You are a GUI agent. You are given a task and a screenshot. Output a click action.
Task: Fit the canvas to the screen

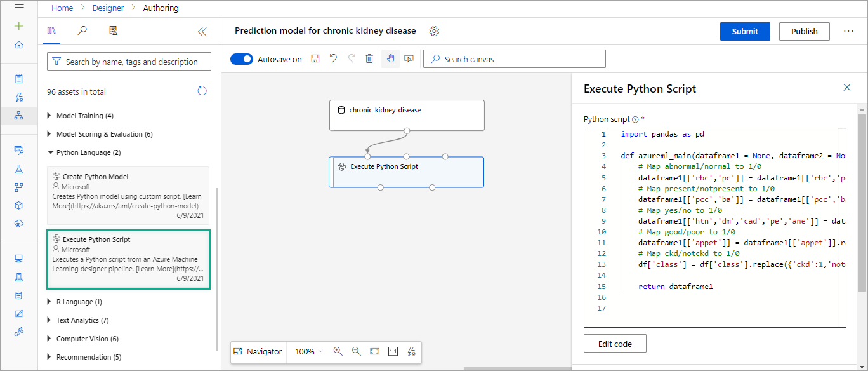(374, 351)
